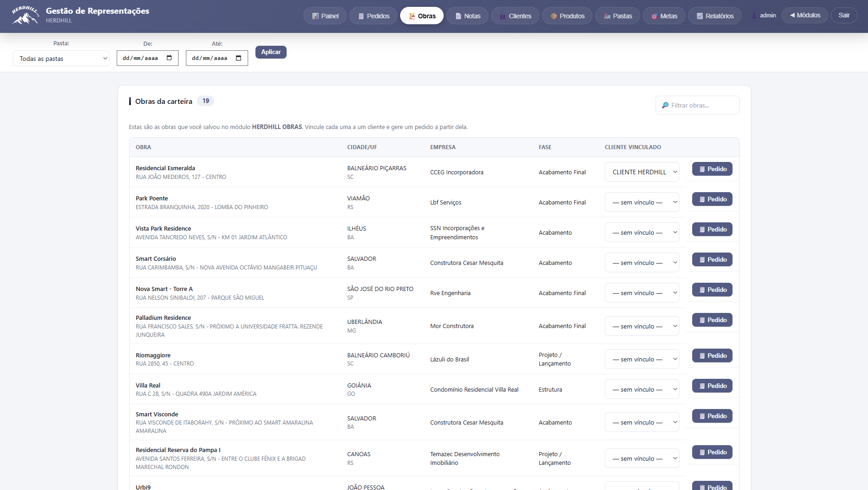Click the Clientes people icon

click(x=503, y=16)
